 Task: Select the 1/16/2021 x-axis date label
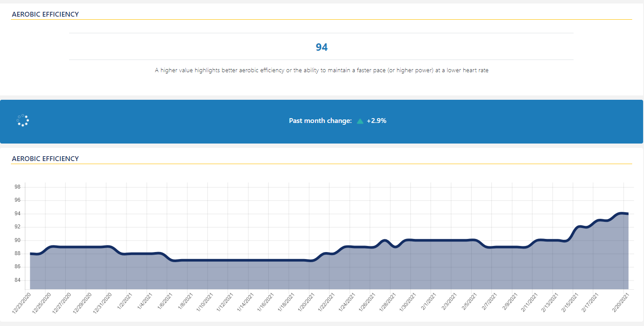pos(266,302)
